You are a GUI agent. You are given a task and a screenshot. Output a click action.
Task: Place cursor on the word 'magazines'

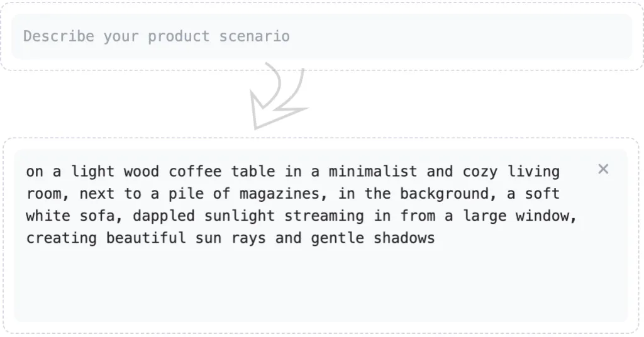tap(280, 194)
